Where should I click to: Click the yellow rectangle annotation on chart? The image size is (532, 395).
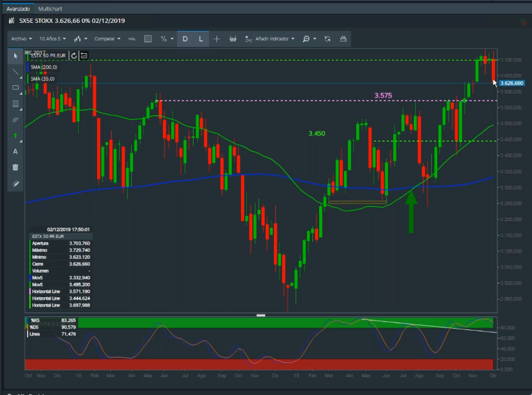358,202
